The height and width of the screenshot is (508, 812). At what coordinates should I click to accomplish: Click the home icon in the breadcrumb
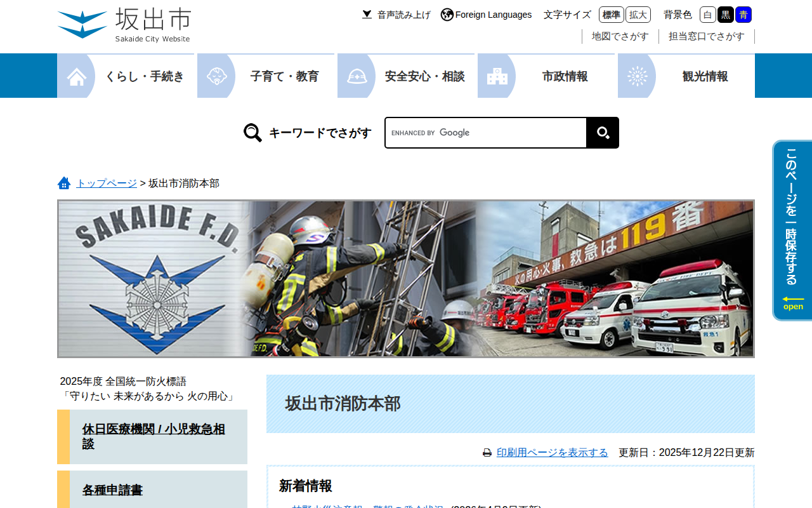[x=64, y=183]
